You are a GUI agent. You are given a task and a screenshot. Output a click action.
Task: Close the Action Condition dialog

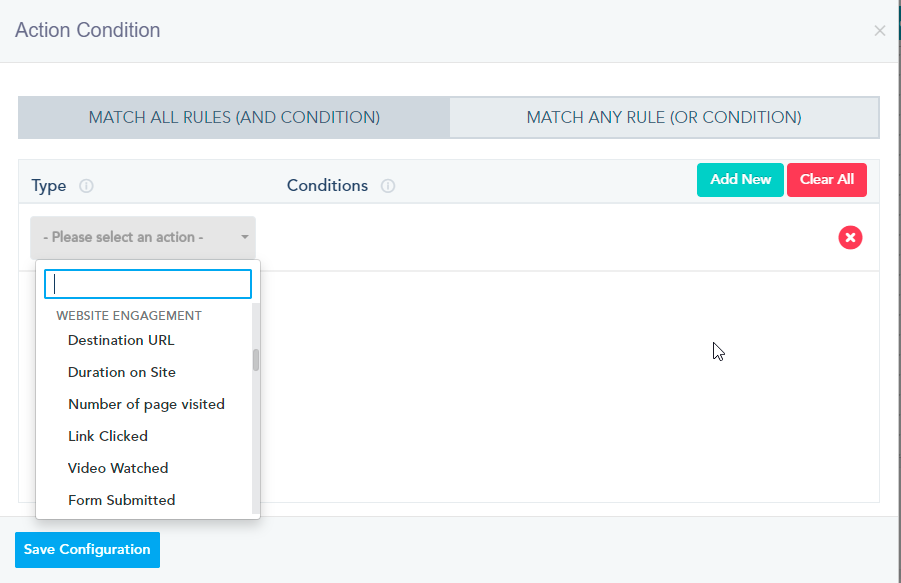[x=879, y=30]
